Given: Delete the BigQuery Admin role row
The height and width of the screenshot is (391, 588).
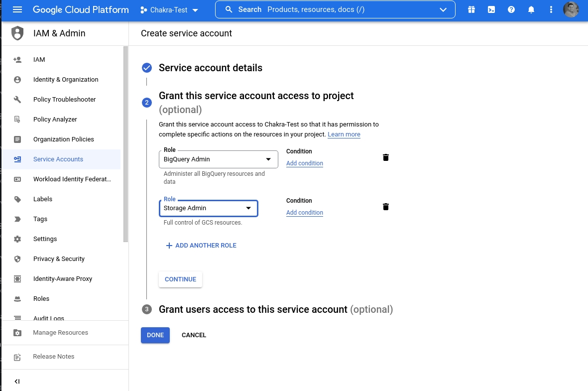Looking at the screenshot, I should (385, 157).
